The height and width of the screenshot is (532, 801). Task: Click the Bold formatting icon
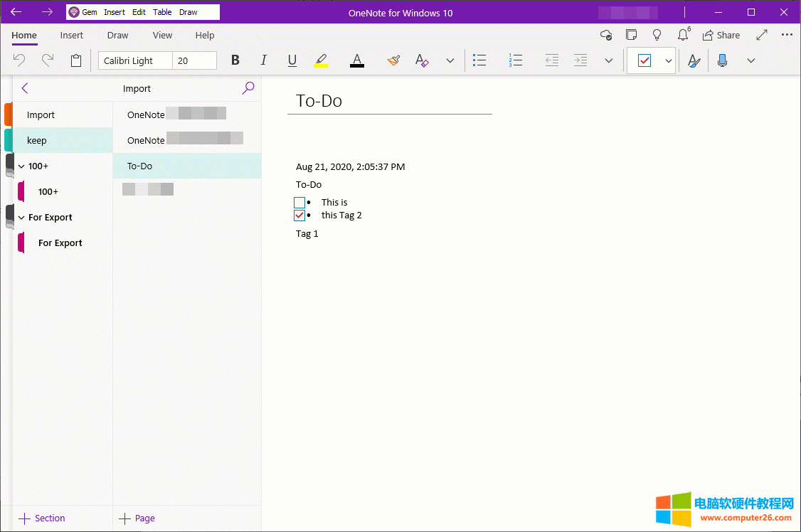pos(235,61)
